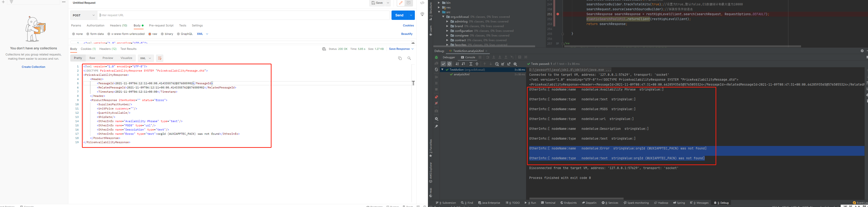Viewport: 868px width, 207px height.
Task: Click debug sidebar settings gear icon
Action: point(436,119)
